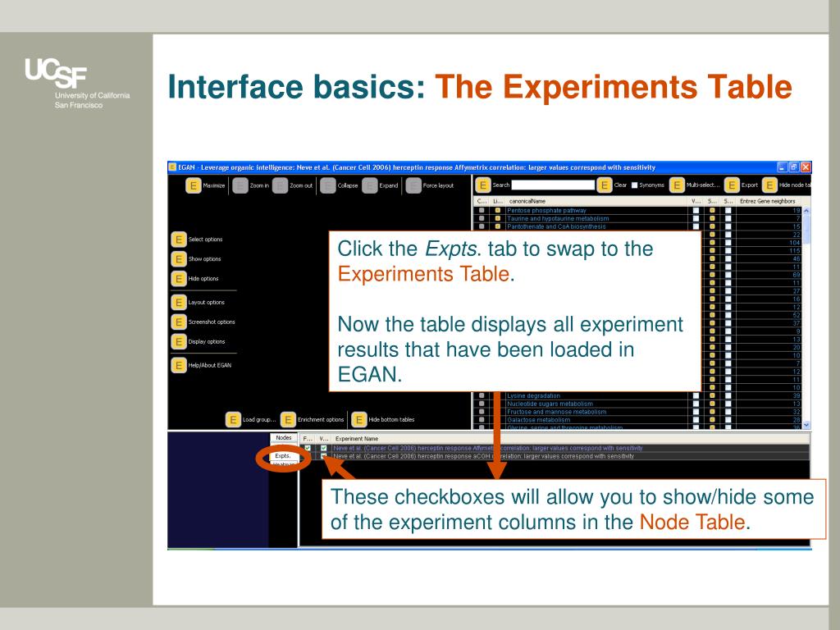The image size is (840, 630).
Task: Select Pantothenate and CoA biosynthesis row
Action: pos(638,226)
